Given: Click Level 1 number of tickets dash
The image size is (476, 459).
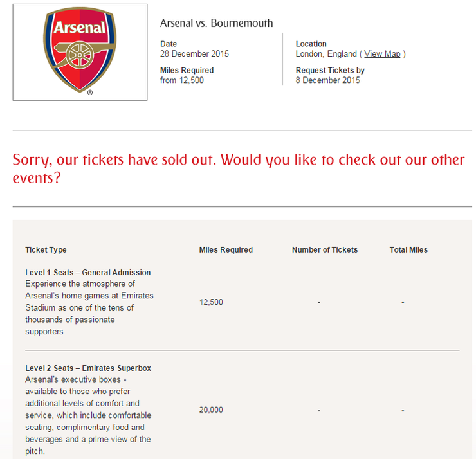Looking at the screenshot, I should (319, 302).
